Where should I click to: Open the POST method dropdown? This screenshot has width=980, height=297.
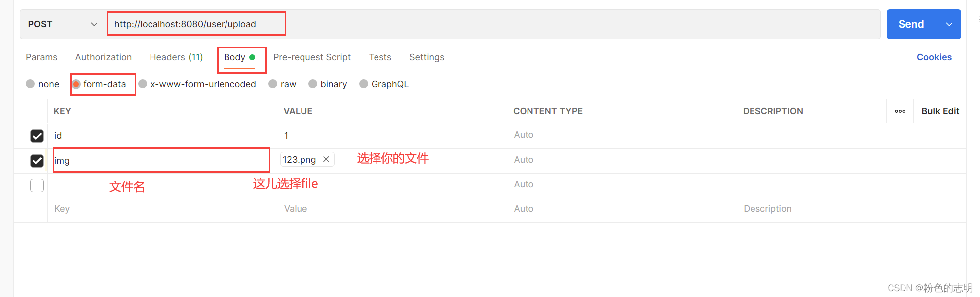(63, 24)
